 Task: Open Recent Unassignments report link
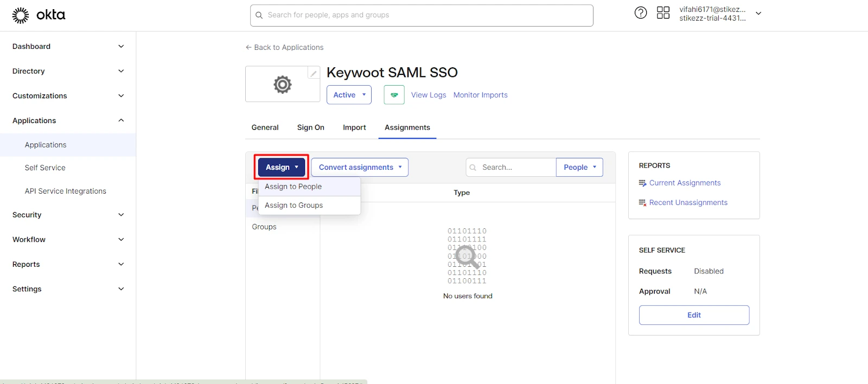click(688, 203)
